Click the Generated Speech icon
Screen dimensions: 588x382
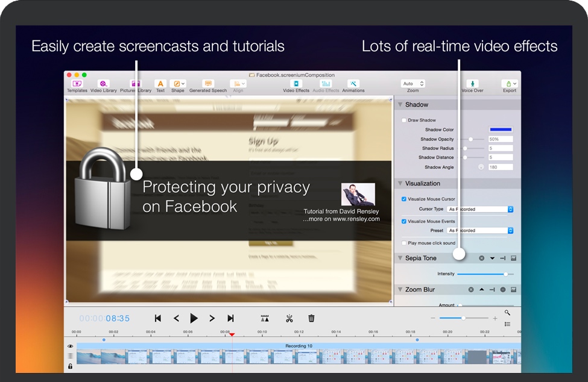click(208, 84)
